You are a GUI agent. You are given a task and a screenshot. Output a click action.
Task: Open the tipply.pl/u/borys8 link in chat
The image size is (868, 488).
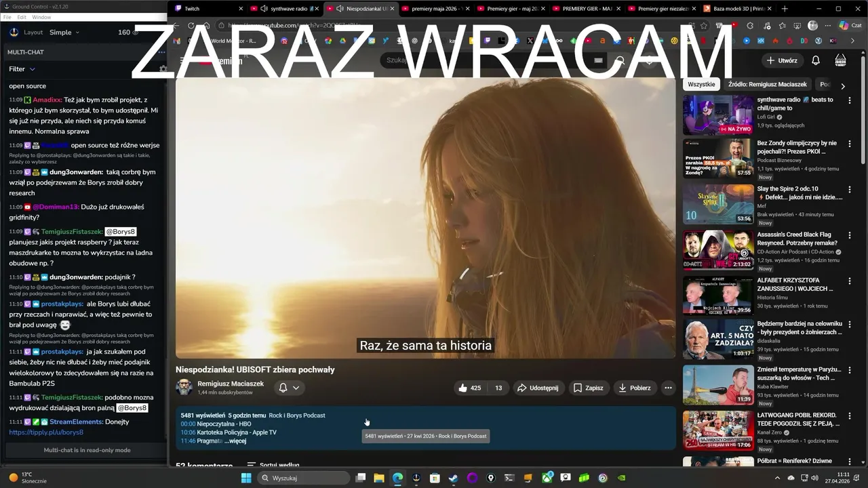tap(46, 432)
